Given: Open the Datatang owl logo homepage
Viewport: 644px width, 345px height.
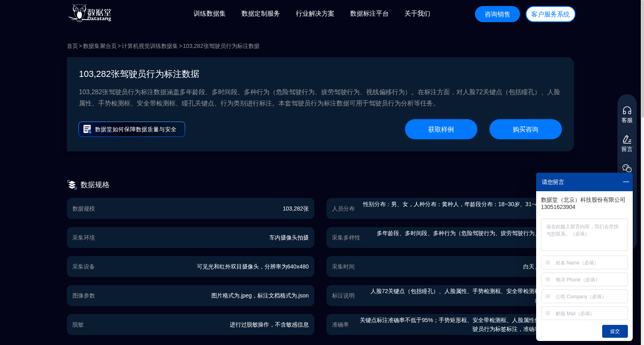Looking at the screenshot, I should 90,13.
